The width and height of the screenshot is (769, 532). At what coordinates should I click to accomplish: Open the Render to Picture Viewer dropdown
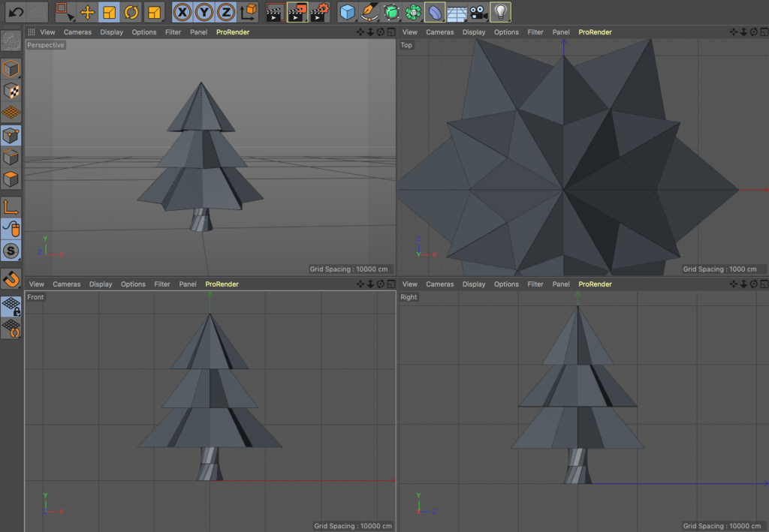(x=297, y=12)
